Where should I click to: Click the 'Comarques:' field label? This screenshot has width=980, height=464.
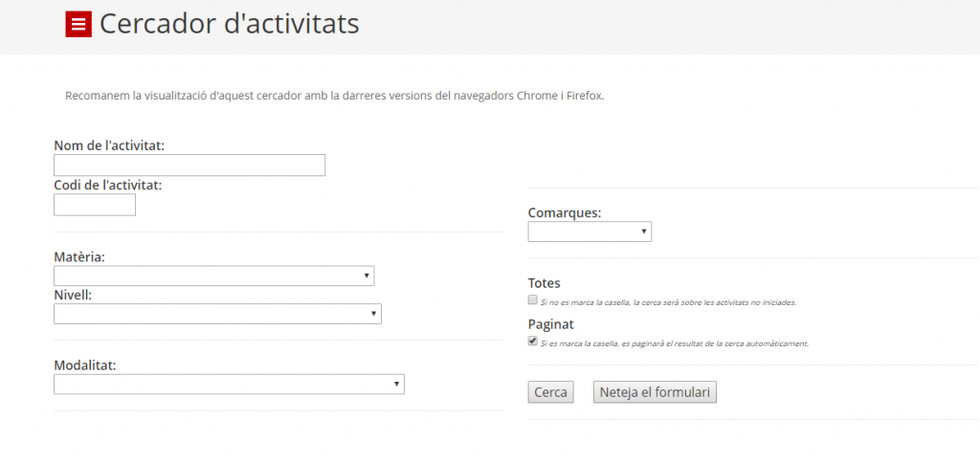(x=565, y=212)
